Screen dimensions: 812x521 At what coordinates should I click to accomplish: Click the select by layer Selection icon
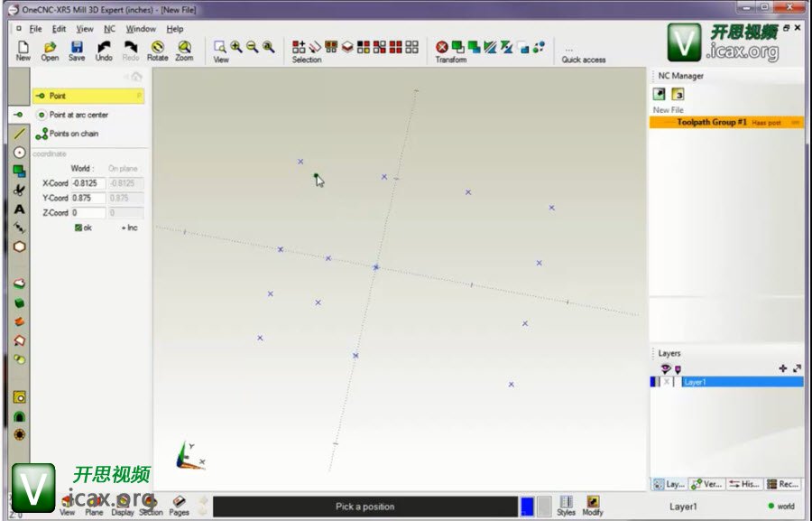[347, 47]
